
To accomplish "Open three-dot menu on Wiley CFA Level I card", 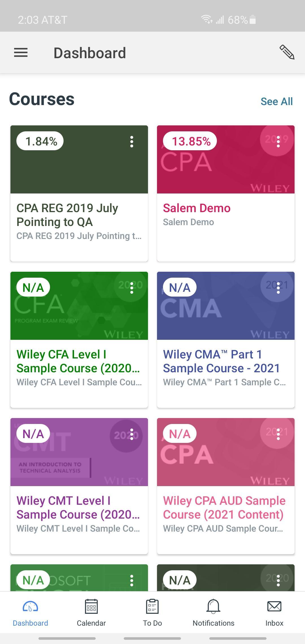I will [132, 288].
